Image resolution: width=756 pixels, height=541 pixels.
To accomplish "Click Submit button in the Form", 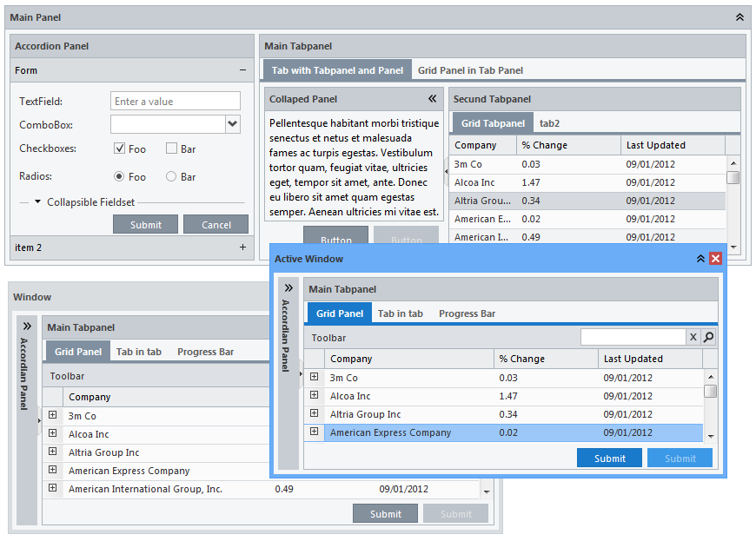I will (146, 225).
